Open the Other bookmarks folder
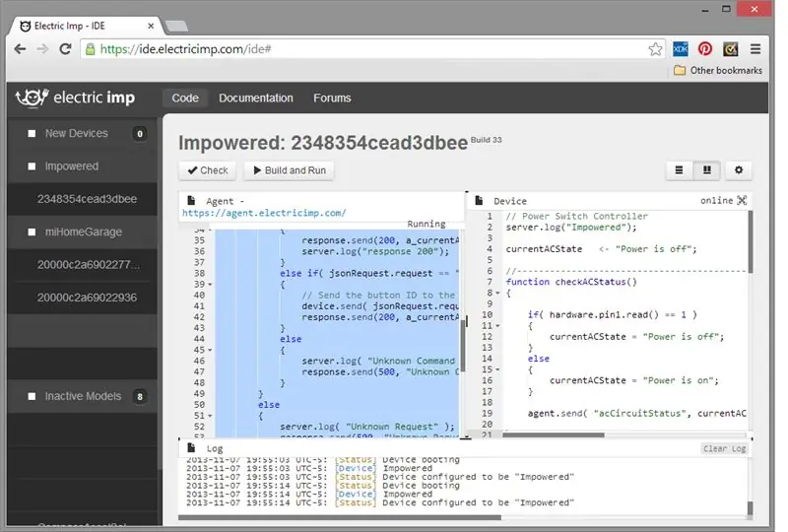The height and width of the screenshot is (532, 788). click(x=718, y=70)
